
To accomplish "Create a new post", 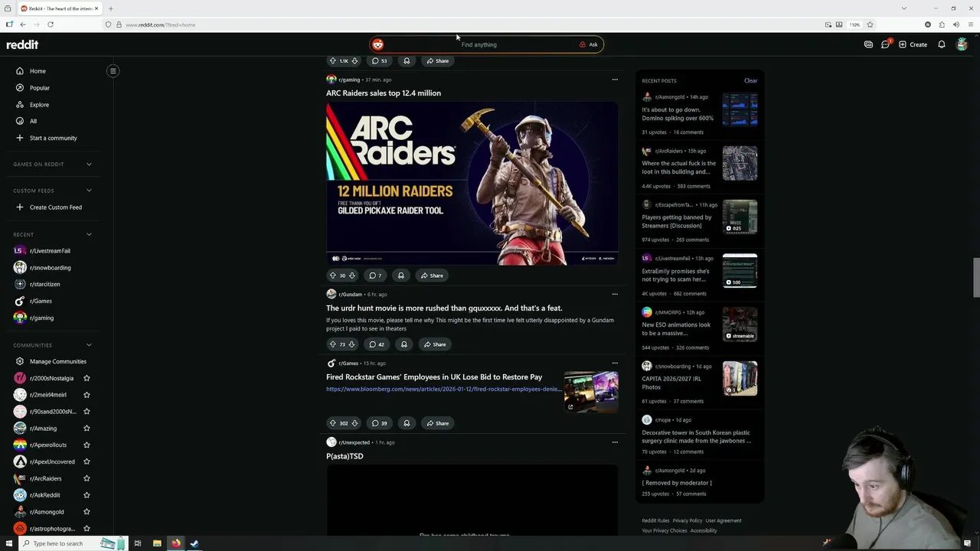I will coord(913,44).
